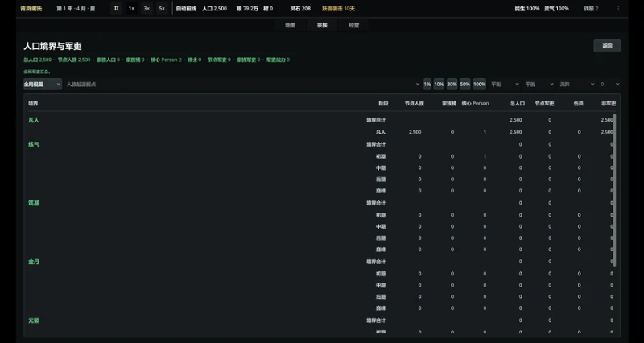Pause the game with the pause icon
644x343 pixels.
point(116,8)
